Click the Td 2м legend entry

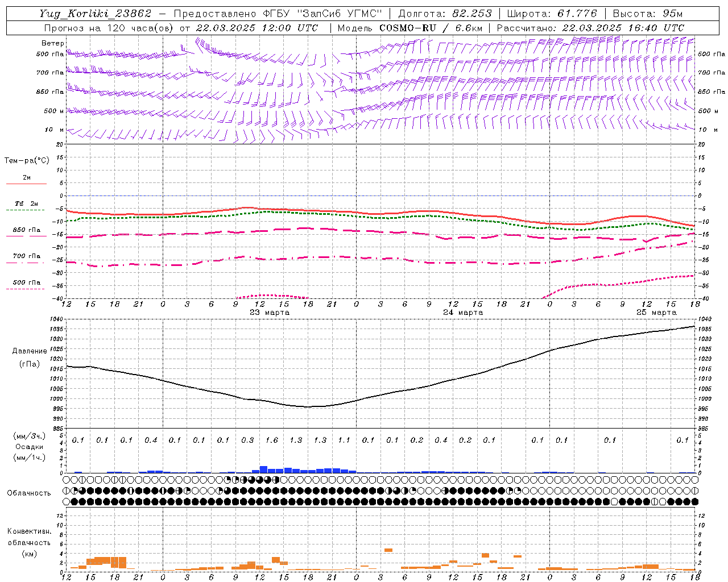point(27,203)
